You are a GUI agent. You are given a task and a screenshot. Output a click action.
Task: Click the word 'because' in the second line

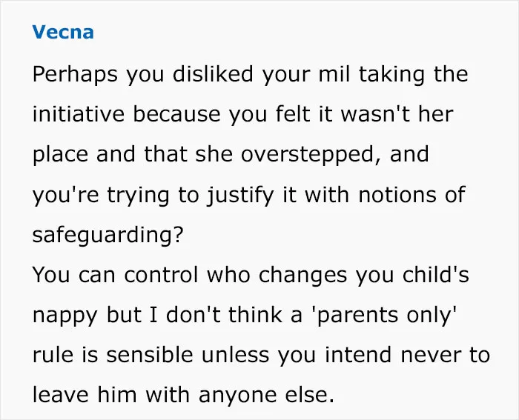pyautogui.click(x=176, y=114)
